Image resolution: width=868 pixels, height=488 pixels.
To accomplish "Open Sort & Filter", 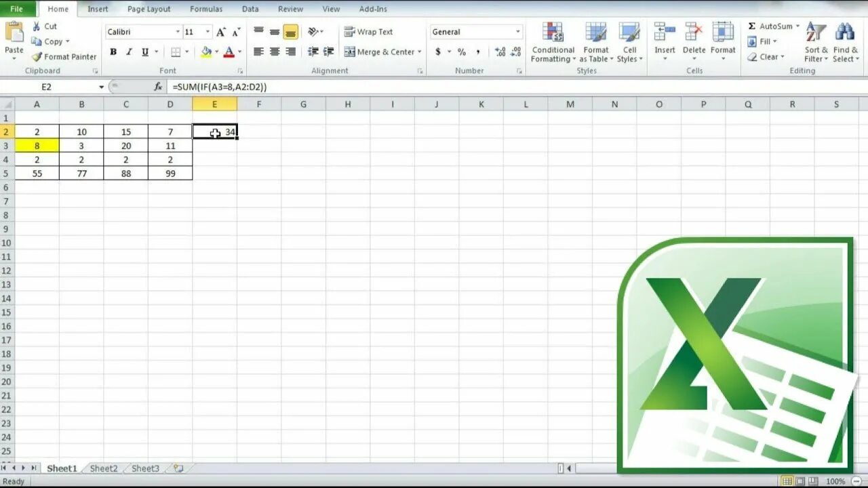I will coord(816,42).
